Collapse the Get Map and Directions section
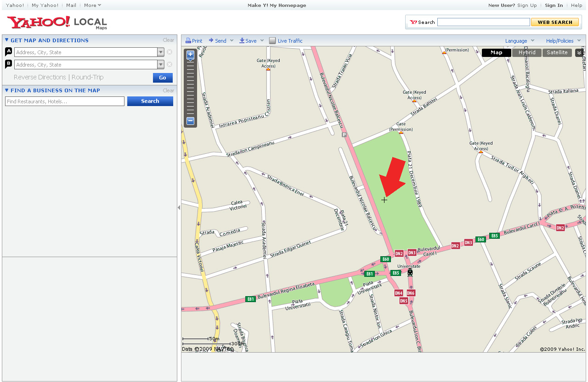The height and width of the screenshot is (382, 588). [7, 40]
